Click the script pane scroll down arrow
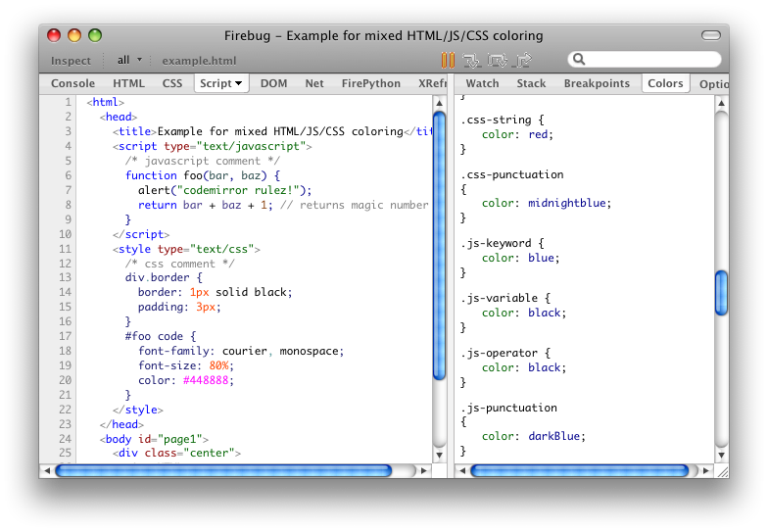The image size is (768, 532). point(439,455)
